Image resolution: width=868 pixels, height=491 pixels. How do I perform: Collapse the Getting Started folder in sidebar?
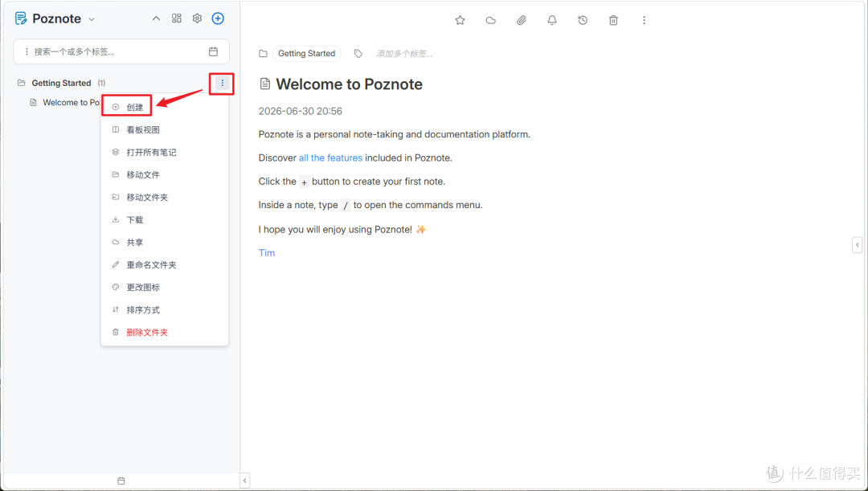point(21,83)
